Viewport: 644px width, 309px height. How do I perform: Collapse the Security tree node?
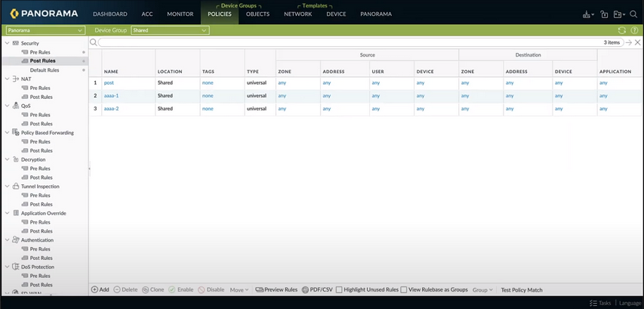[x=8, y=43]
